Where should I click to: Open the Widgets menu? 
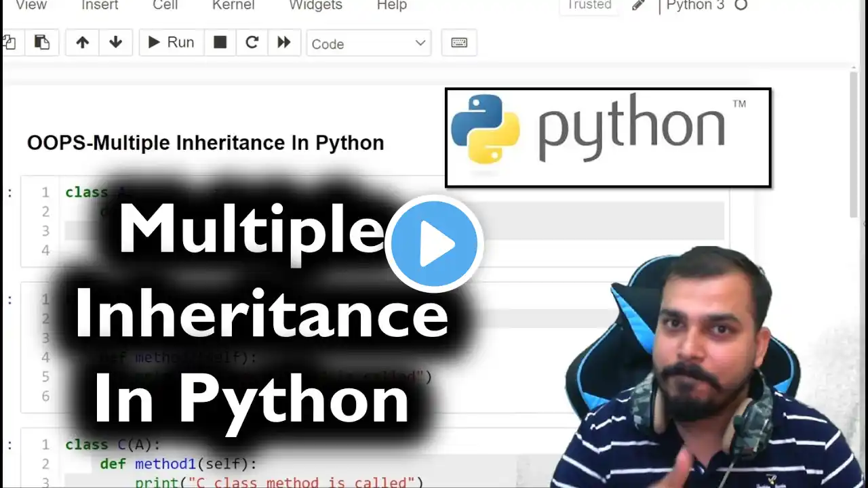point(315,5)
